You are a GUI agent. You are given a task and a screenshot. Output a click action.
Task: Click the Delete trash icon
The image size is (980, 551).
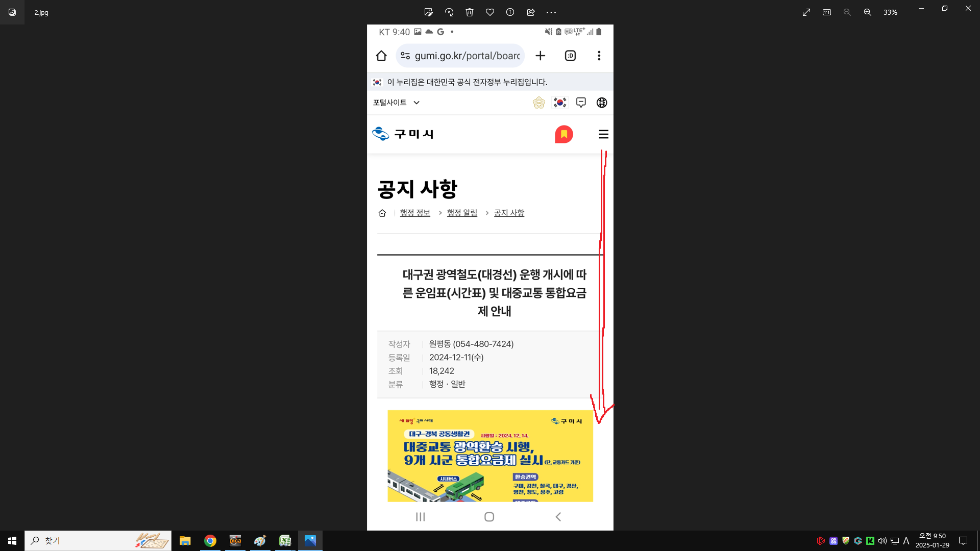point(470,12)
